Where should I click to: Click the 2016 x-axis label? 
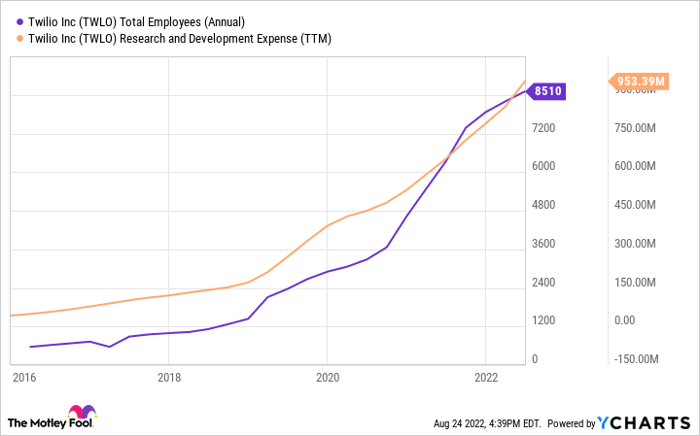[25, 378]
